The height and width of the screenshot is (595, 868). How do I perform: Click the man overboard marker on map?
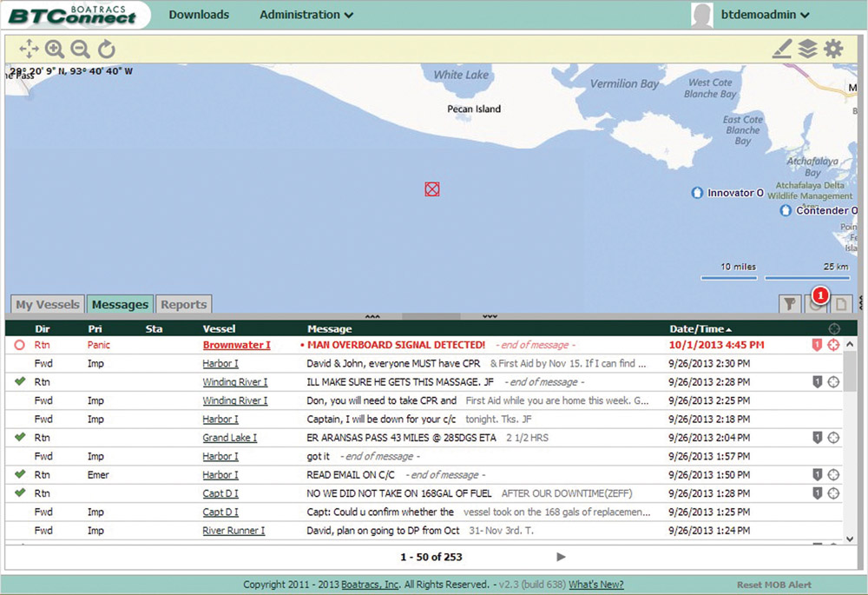point(432,189)
